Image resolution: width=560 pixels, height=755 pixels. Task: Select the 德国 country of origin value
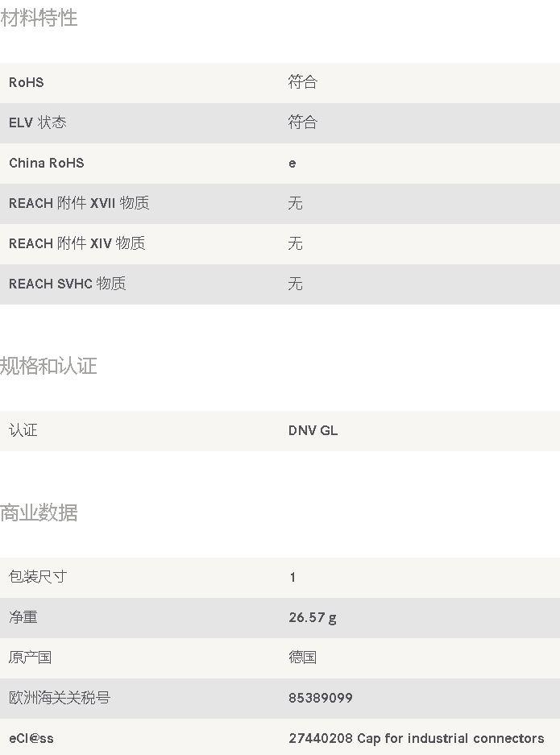click(302, 658)
